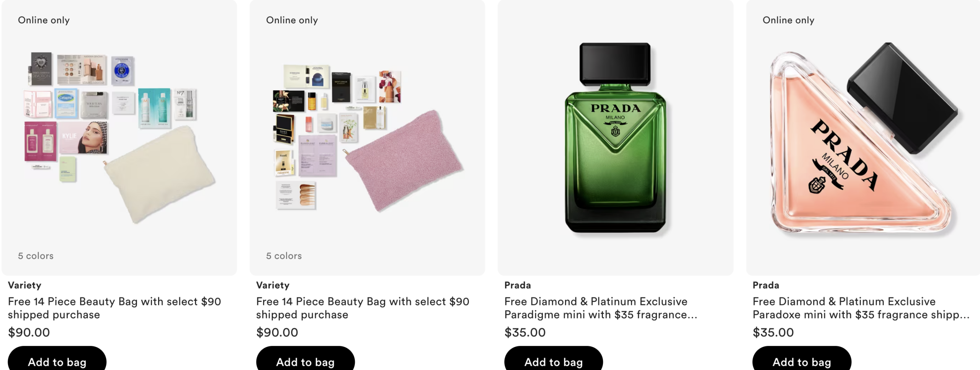Click the Variety brand under the cream pouch
The height and width of the screenshot is (370, 980).
(x=24, y=285)
